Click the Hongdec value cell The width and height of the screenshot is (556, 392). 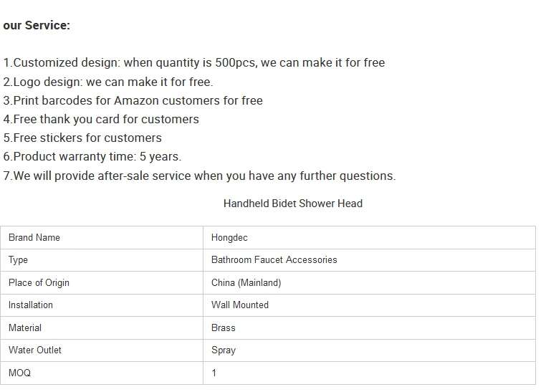229,238
